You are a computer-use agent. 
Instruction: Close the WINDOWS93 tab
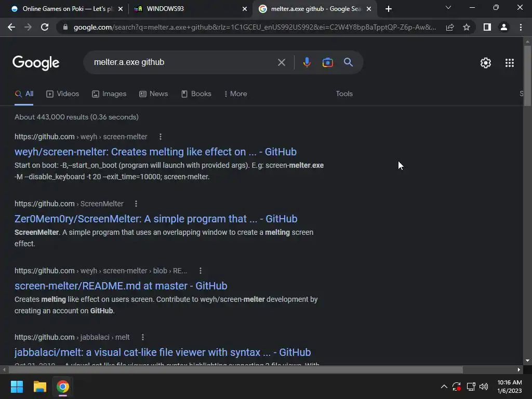click(245, 9)
